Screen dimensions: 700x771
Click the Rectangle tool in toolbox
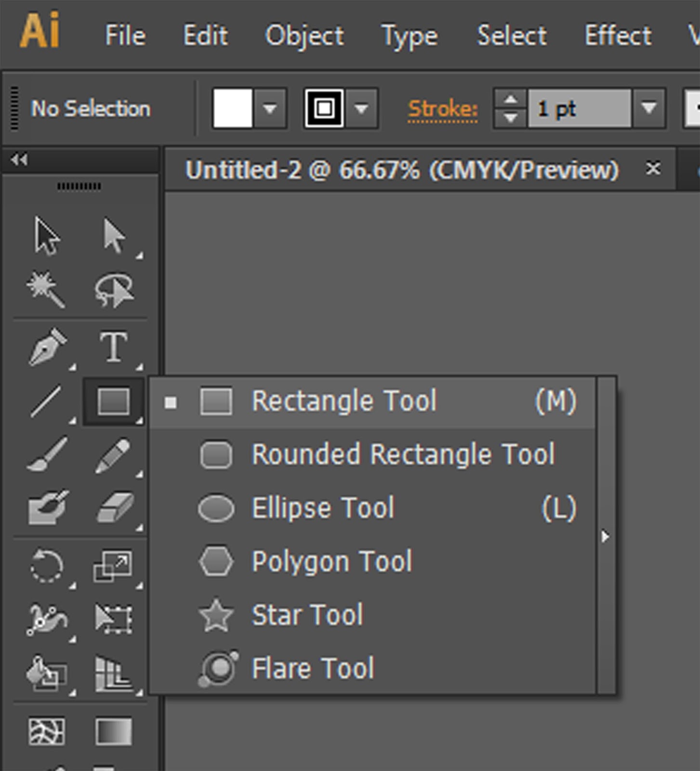(x=114, y=401)
